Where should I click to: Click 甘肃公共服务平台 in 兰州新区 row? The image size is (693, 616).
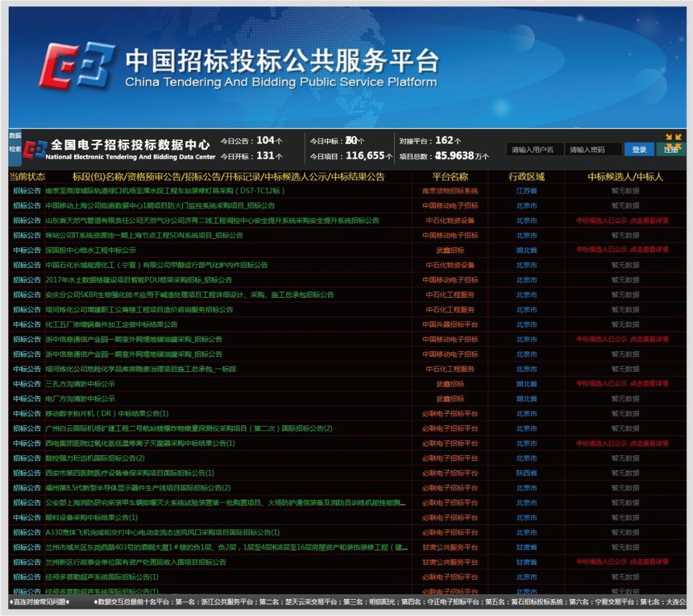[450, 562]
